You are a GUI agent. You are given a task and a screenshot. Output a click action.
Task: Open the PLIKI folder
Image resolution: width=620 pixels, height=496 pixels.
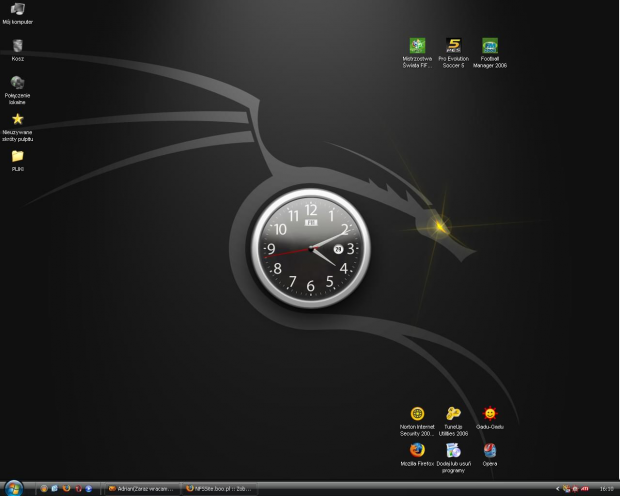[17, 156]
